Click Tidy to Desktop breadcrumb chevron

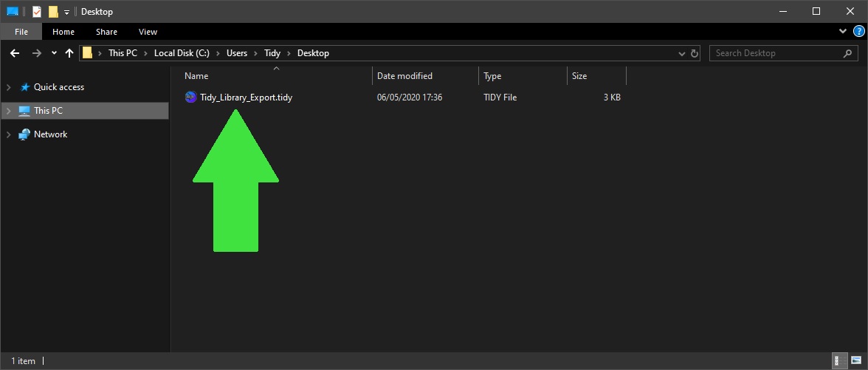click(x=289, y=53)
